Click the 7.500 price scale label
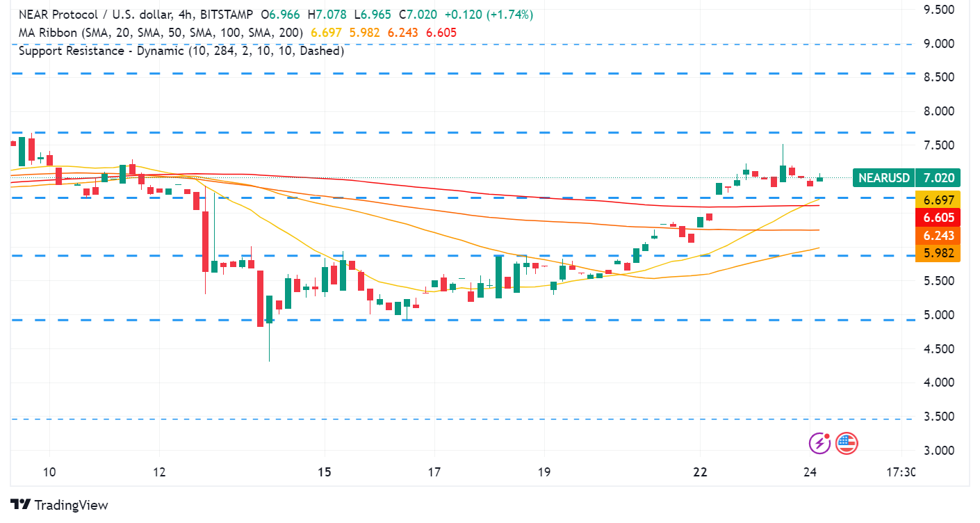Screen dimensions: 980x523 [938, 145]
